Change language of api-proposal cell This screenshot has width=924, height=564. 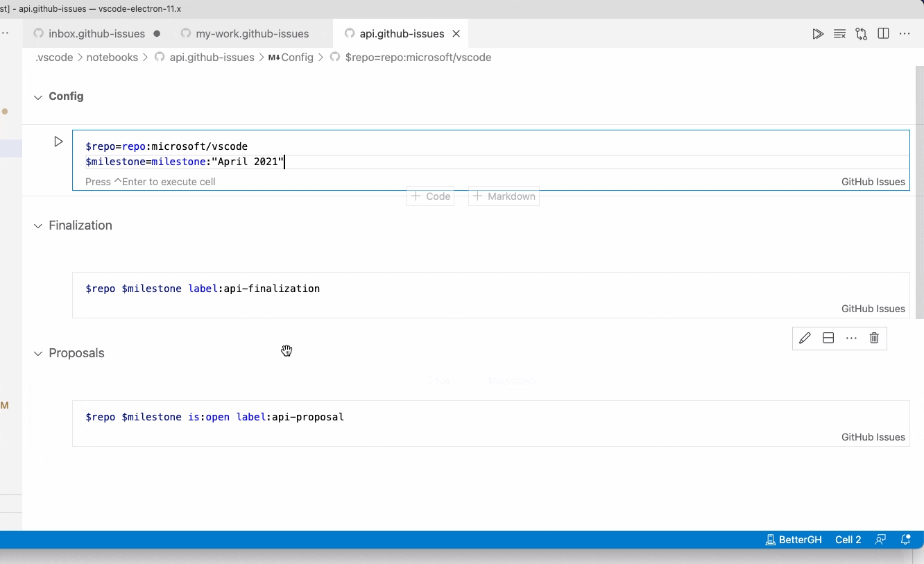(873, 437)
